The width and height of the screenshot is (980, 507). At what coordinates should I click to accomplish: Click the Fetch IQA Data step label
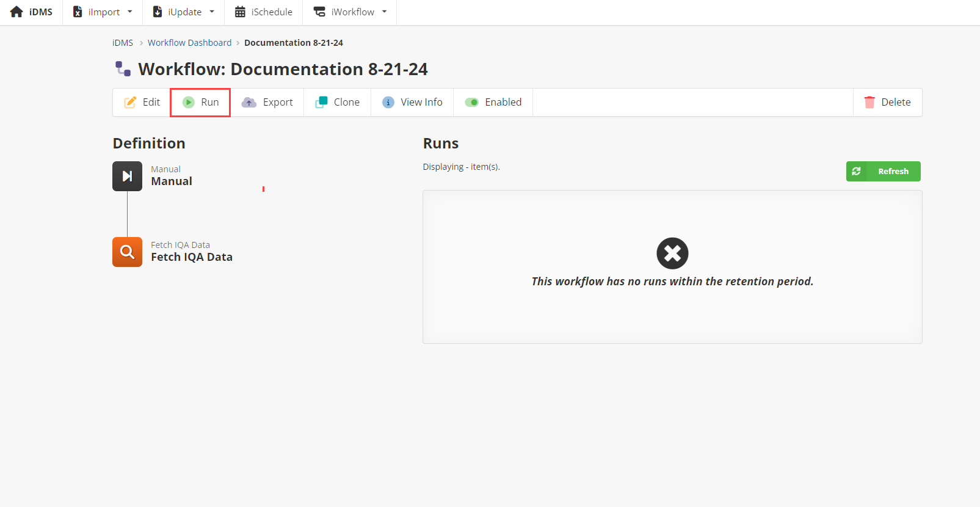tap(192, 257)
